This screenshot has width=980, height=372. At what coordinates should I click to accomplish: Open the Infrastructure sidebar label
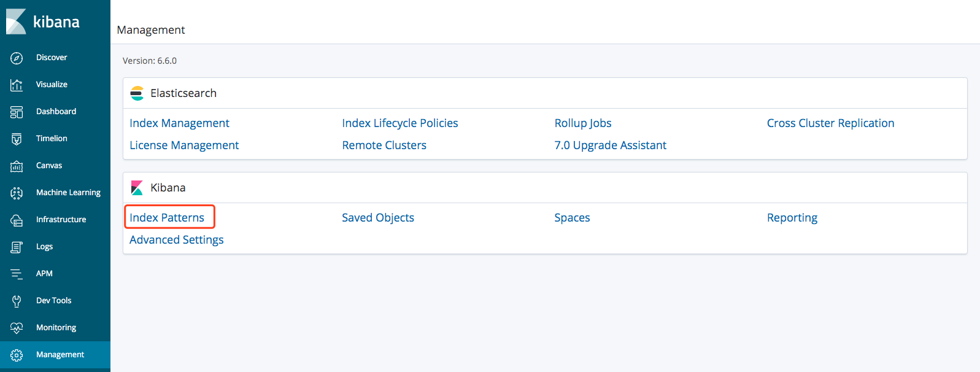point(61,220)
